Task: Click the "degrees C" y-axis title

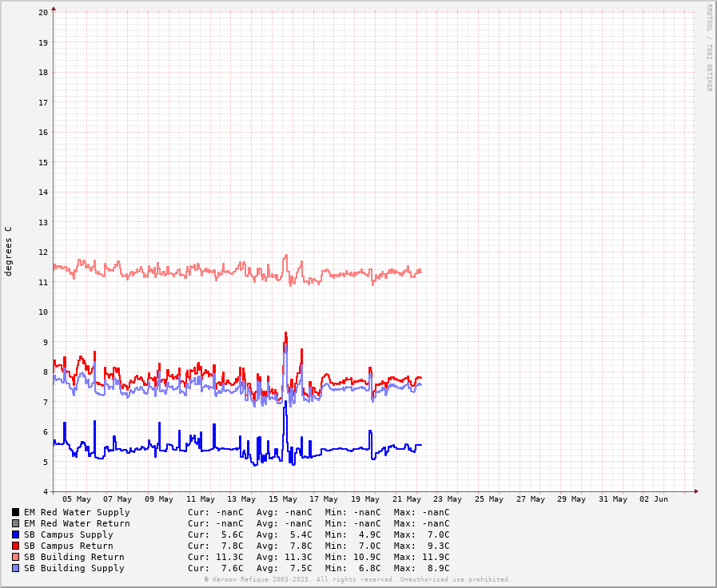Action: click(x=9, y=251)
